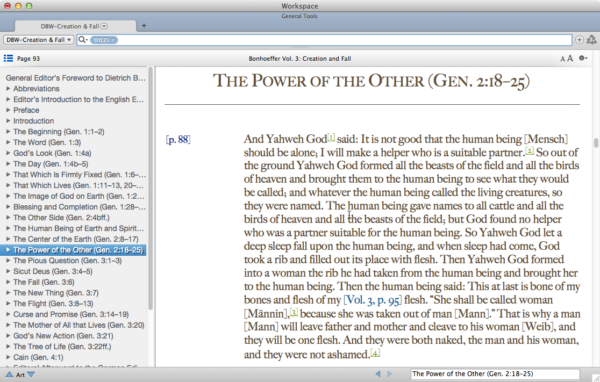
Task: Expand The Beginning (Gen. 1:1–2)
Action: 8,131
